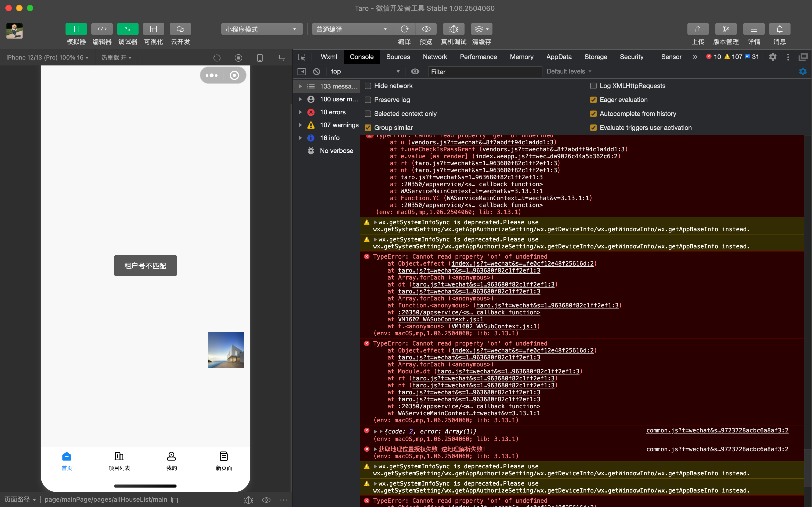Open the cloud development (云开发) icon
Viewport: 812px width, 507px height.
click(x=180, y=29)
